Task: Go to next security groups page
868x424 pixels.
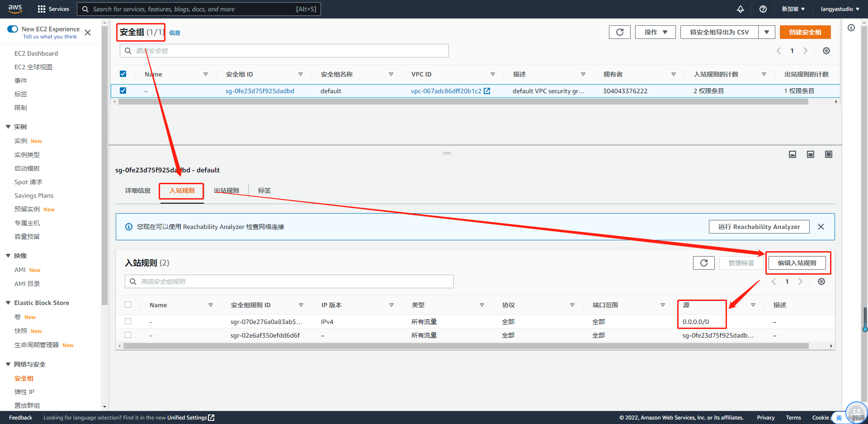Action: (x=805, y=51)
